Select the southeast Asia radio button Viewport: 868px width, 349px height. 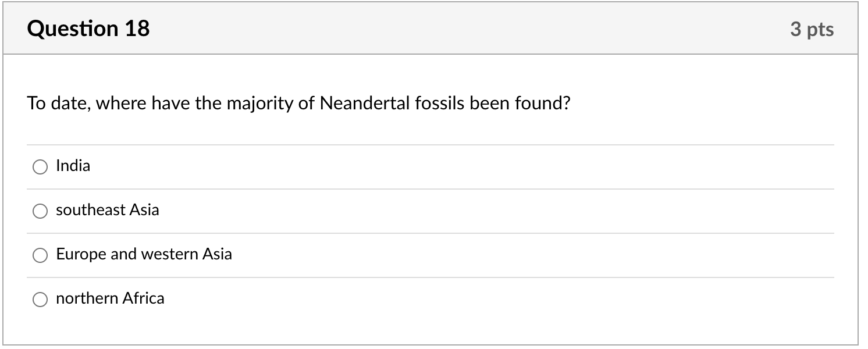pyautogui.click(x=40, y=211)
